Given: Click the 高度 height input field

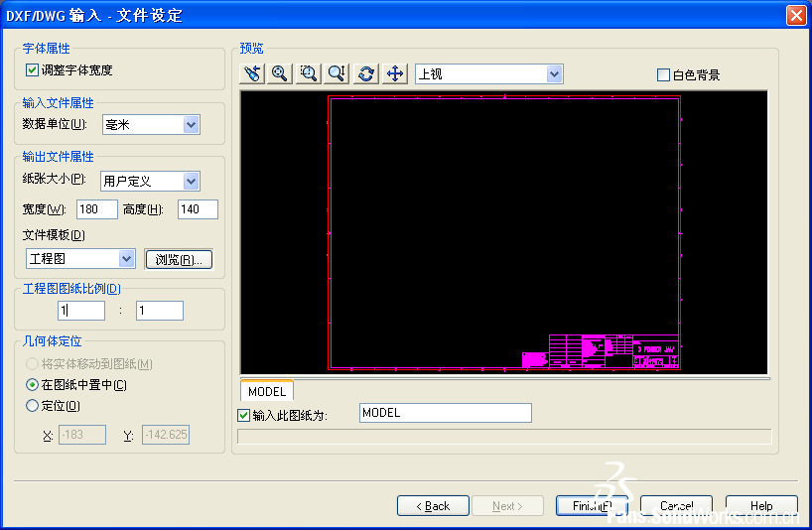Looking at the screenshot, I should [198, 209].
